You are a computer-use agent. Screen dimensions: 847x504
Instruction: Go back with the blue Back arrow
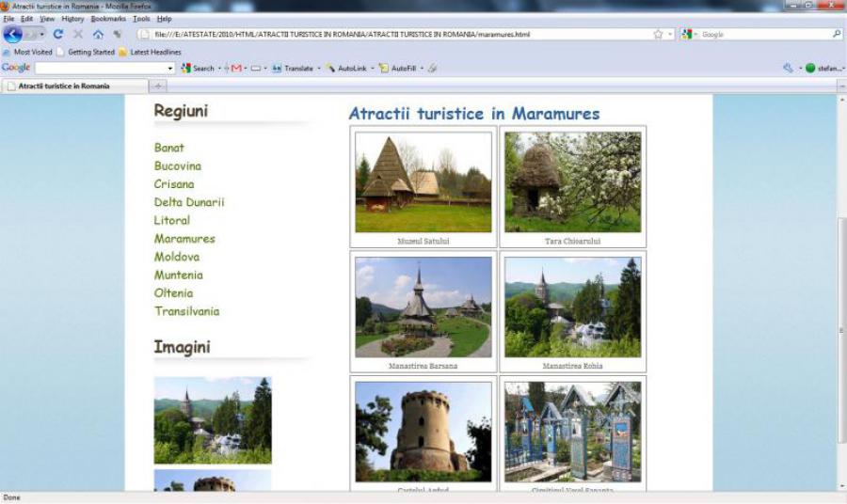(x=13, y=34)
